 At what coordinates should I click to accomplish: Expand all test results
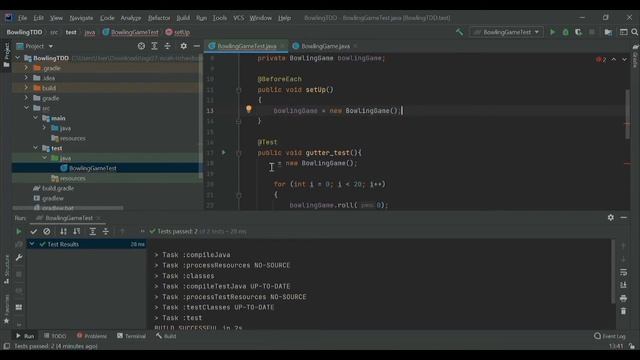pyautogui.click(x=93, y=231)
